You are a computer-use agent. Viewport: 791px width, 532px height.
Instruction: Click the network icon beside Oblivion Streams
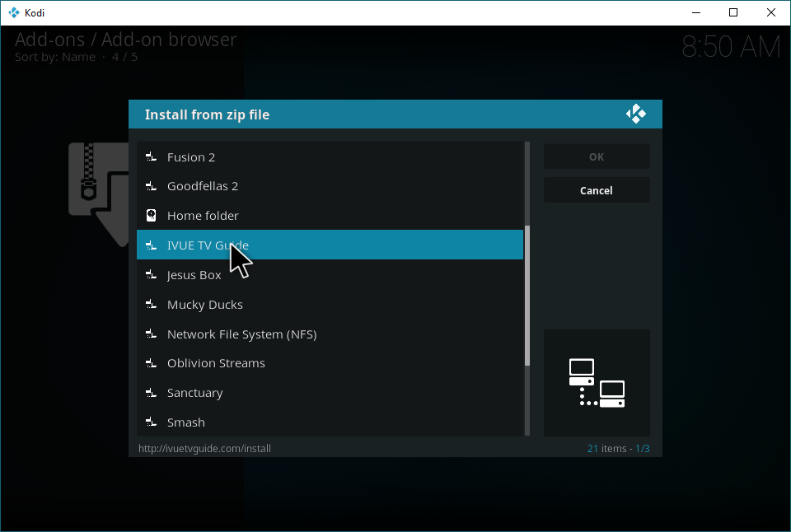tap(151, 363)
